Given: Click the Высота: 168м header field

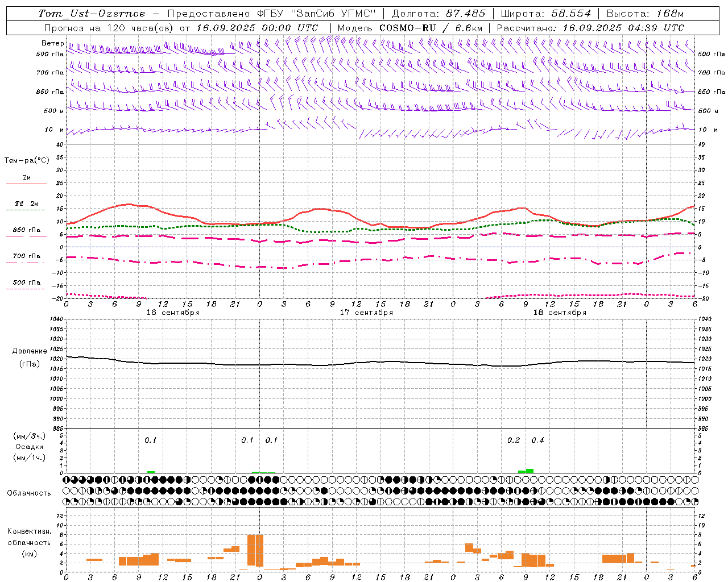Looking at the screenshot, I should [645, 14].
